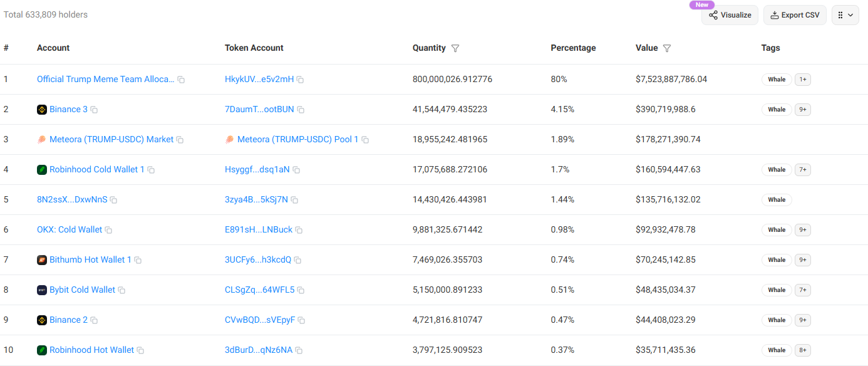Copy token account HkykUV...e5v2mH

point(300,80)
